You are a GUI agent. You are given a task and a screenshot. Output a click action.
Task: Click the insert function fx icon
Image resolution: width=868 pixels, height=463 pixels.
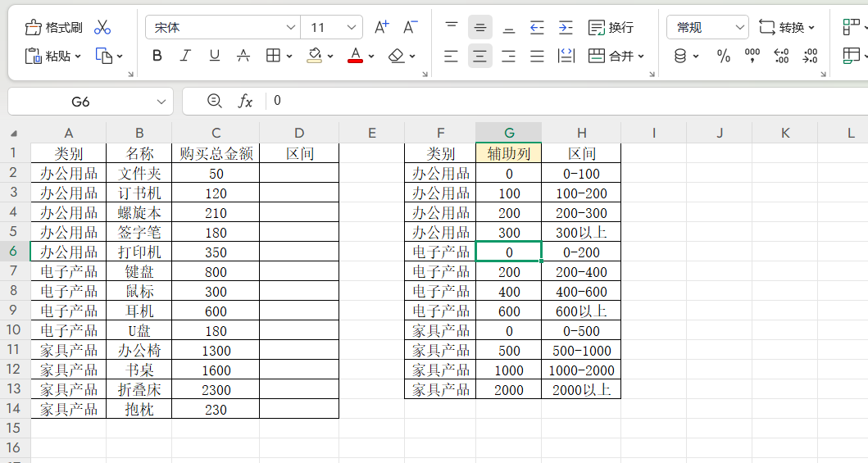tap(245, 101)
